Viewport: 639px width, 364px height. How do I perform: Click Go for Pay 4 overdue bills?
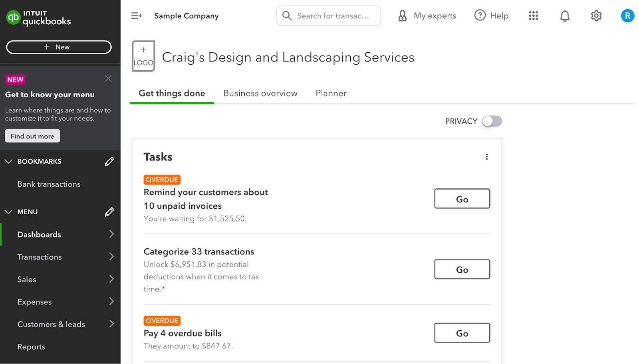pyautogui.click(x=462, y=333)
